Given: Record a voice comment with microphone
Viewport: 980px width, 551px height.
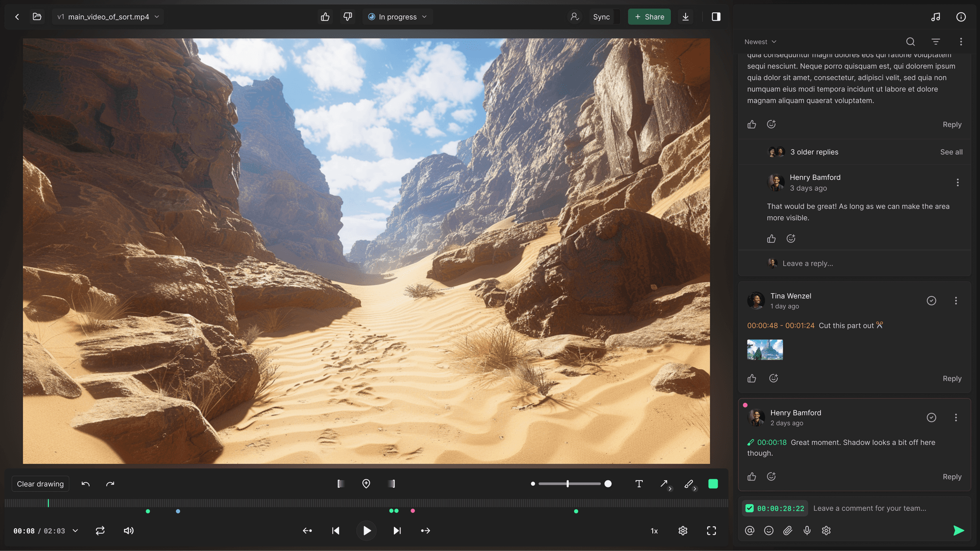Looking at the screenshot, I should pyautogui.click(x=807, y=530).
